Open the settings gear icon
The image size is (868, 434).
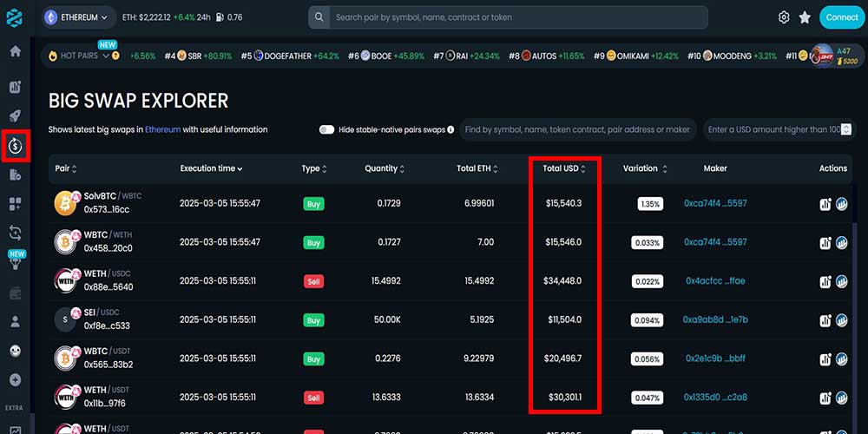pos(784,17)
